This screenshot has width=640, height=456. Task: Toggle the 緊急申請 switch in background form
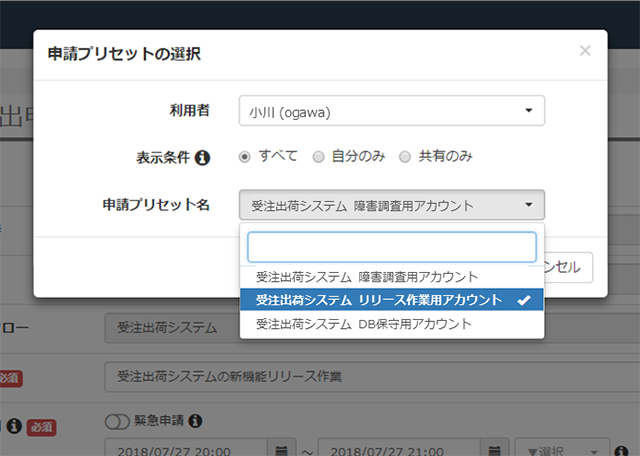117,422
